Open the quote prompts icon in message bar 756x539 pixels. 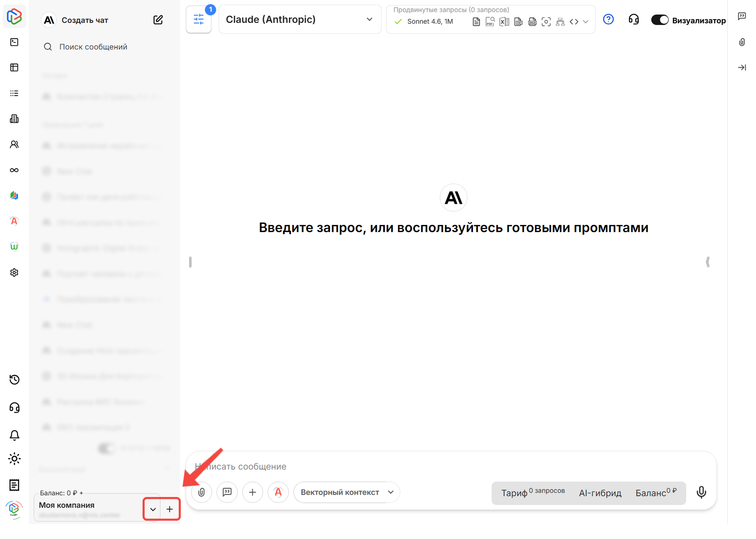pyautogui.click(x=227, y=492)
